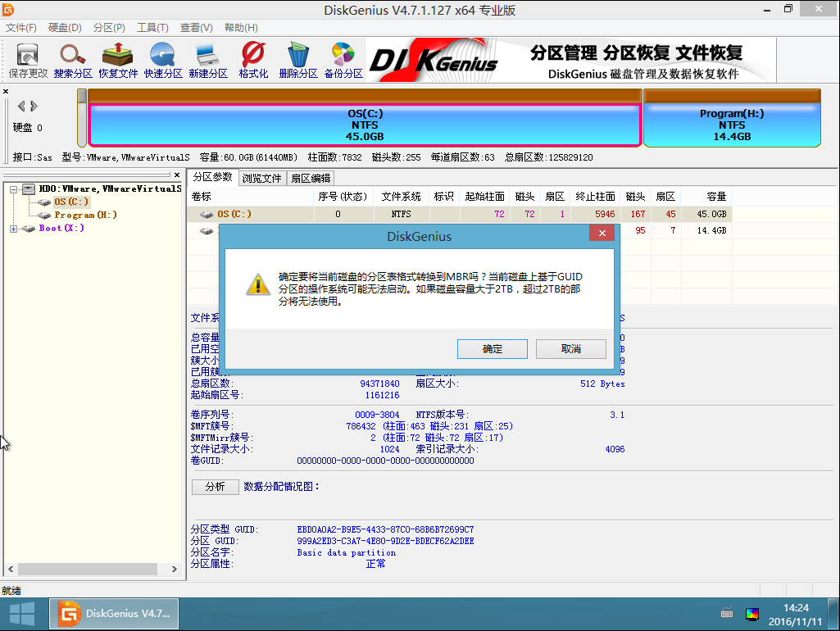Viewport: 840px width, 631px height.
Task: Click the color display tray icon
Action: pyautogui.click(x=752, y=614)
